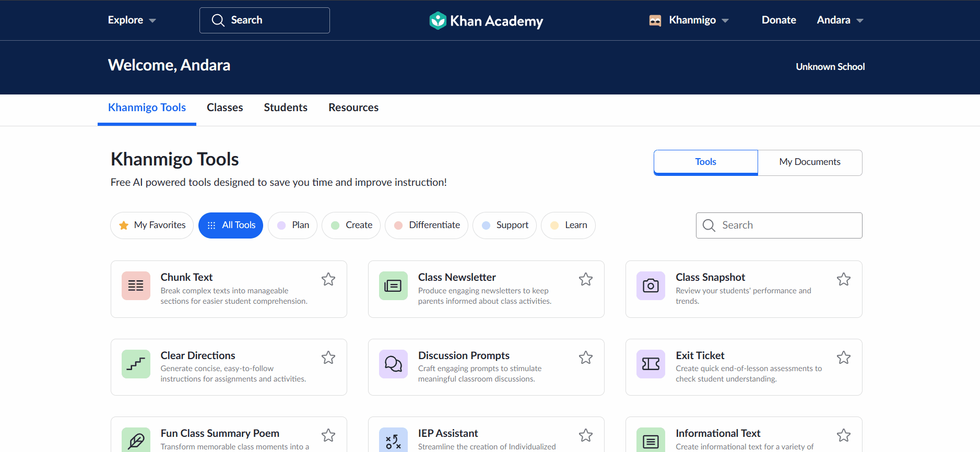Switch to the Students tab

point(286,108)
